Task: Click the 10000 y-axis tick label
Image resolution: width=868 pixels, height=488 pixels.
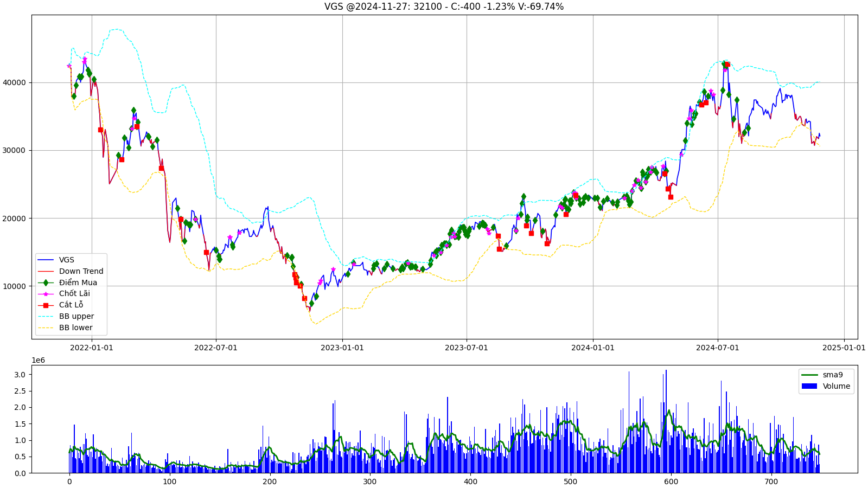Action: coord(15,286)
